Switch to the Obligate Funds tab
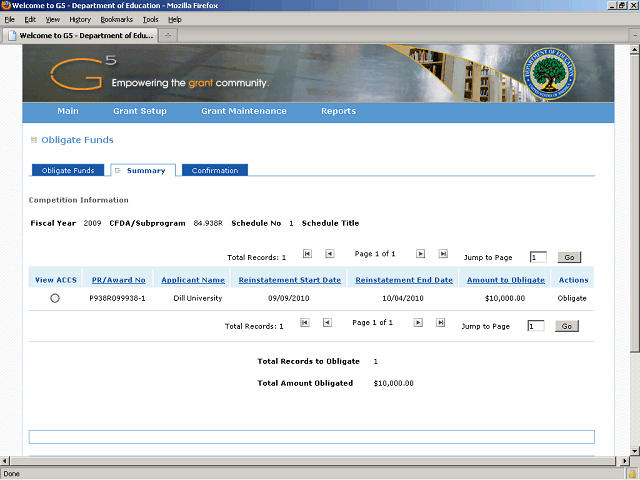Viewport: 640px width, 480px height. point(68,170)
